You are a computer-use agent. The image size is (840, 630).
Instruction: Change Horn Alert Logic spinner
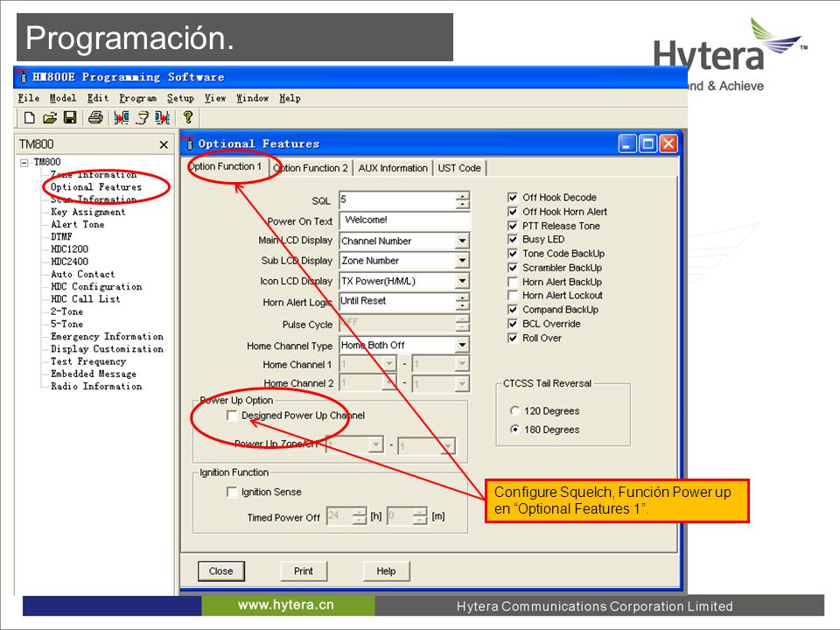(x=462, y=302)
